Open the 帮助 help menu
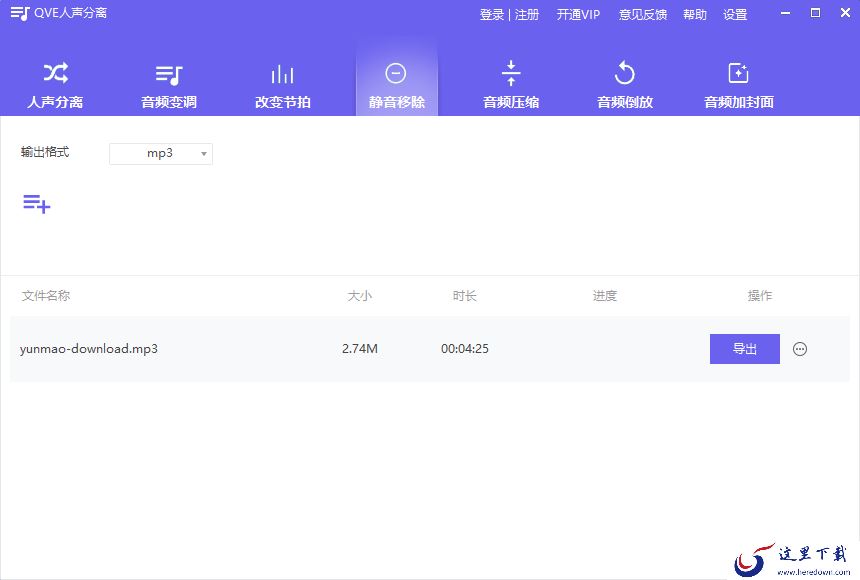This screenshot has width=860, height=580. 695,15
